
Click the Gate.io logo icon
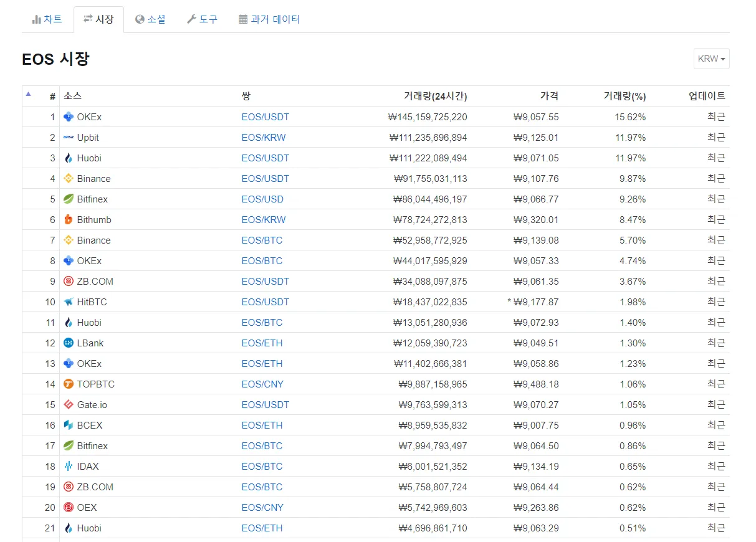(69, 404)
